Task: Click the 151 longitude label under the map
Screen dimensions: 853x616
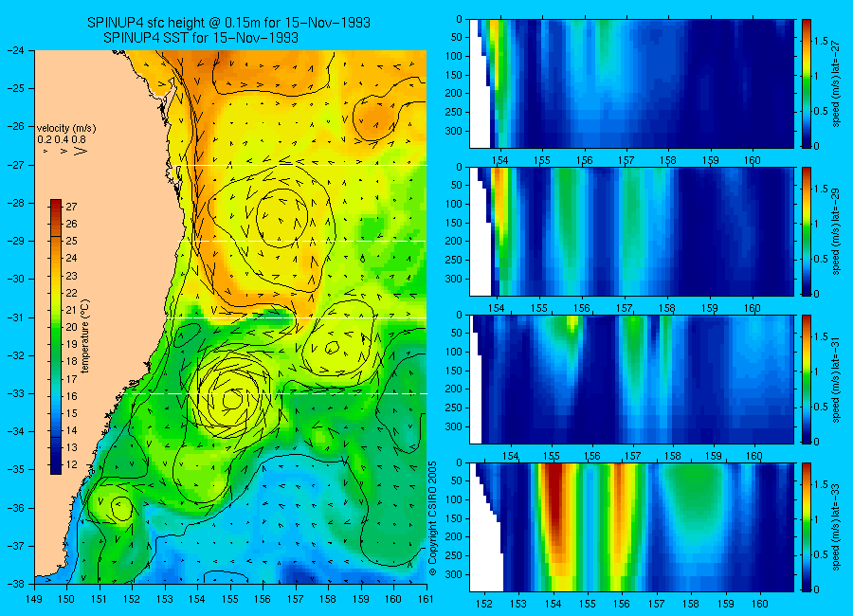Action: tap(100, 599)
